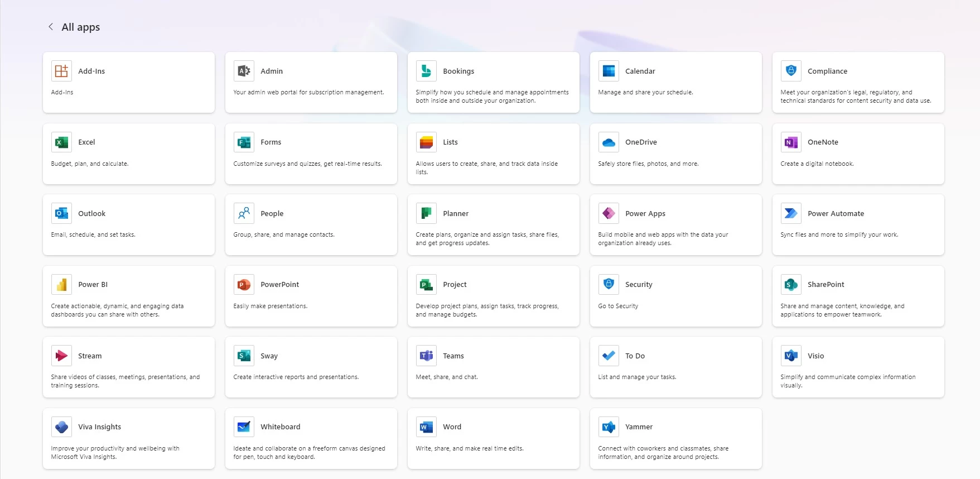Viewport: 980px width, 479px height.
Task: Open the SharePoint title link
Action: tap(825, 285)
